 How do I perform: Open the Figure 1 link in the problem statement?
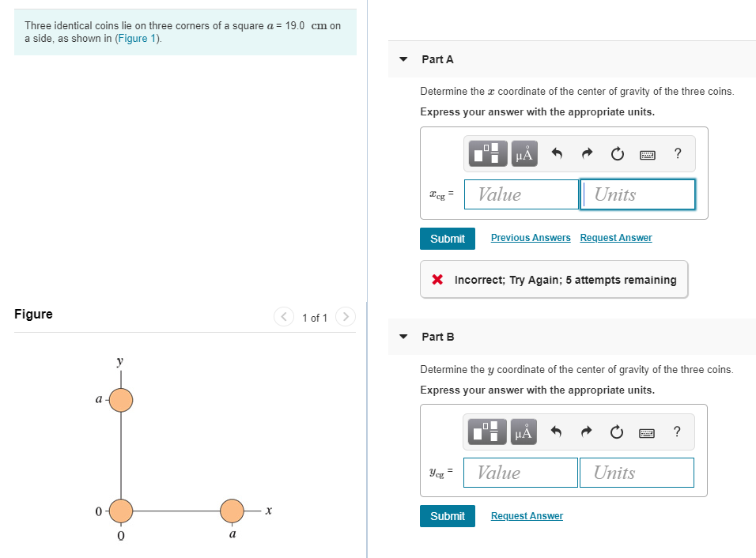pos(135,38)
